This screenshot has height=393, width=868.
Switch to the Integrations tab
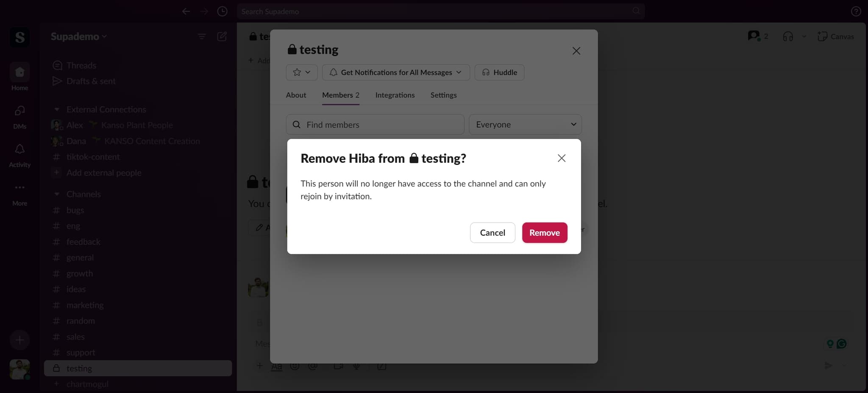[395, 95]
